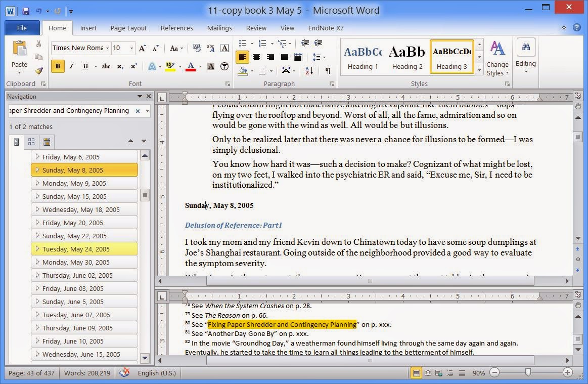This screenshot has width=588, height=384.
Task: Toggle Italic formatting button
Action: [71, 66]
